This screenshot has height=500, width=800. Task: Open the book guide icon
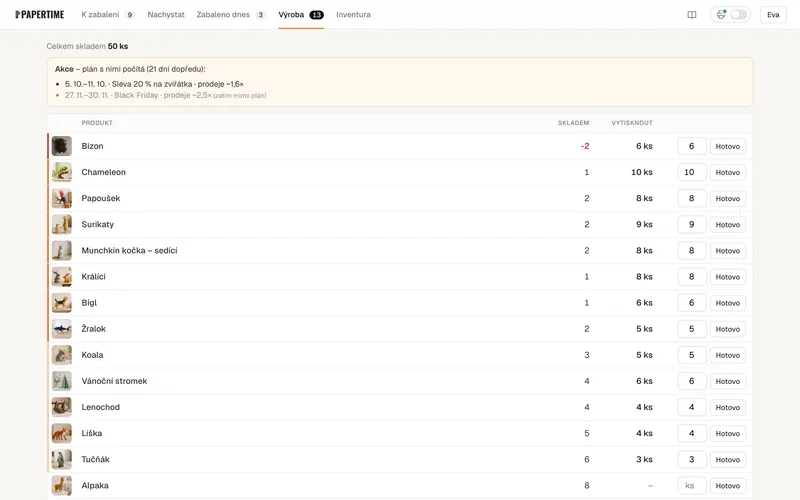pyautogui.click(x=691, y=15)
